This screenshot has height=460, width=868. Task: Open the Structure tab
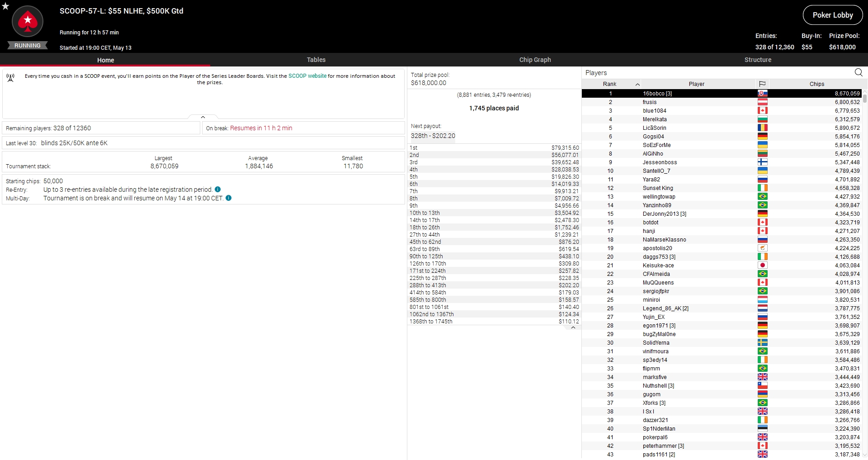(x=758, y=60)
